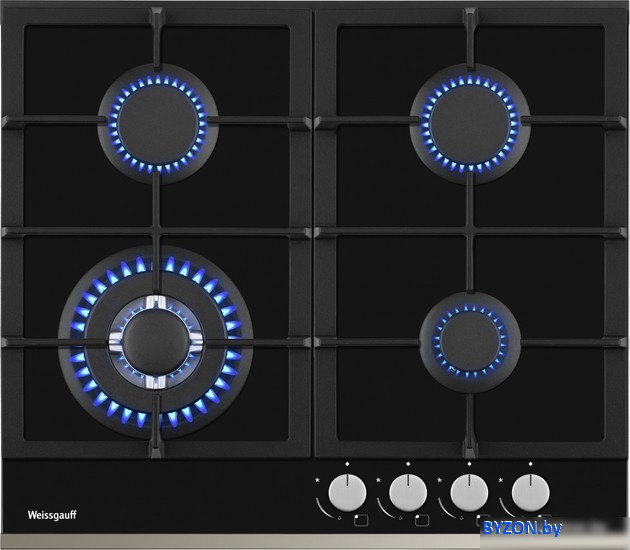Click the white off dot above the leftmost knob
The image size is (630, 550).
click(x=347, y=464)
